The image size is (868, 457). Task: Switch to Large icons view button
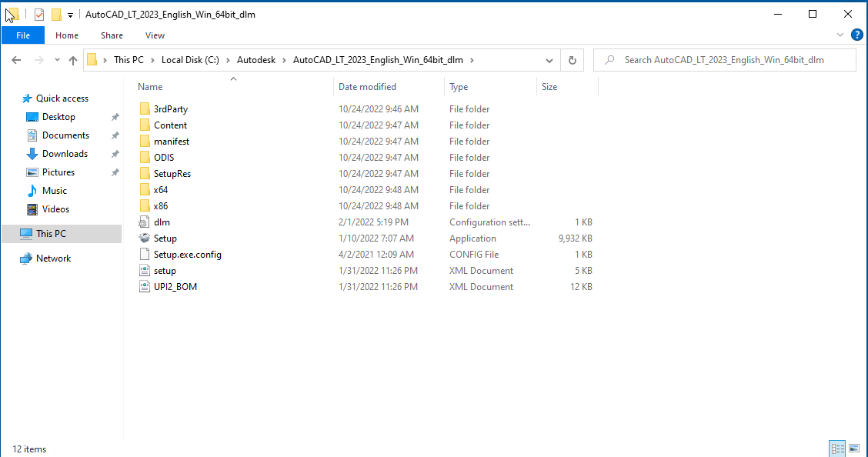click(854, 448)
